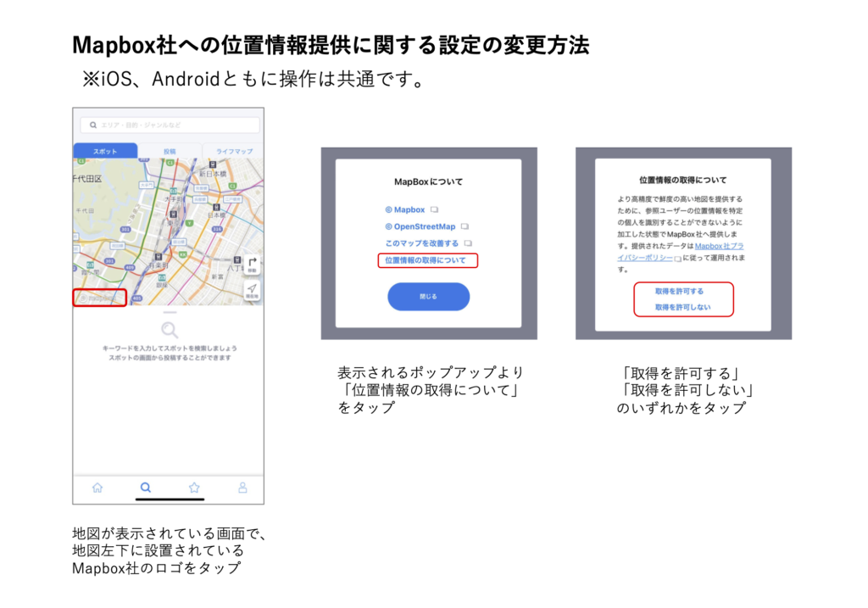868x608 pixels.
Task: Click the ※iOS、Androidともに操作は共通です note
Action: [x=253, y=79]
